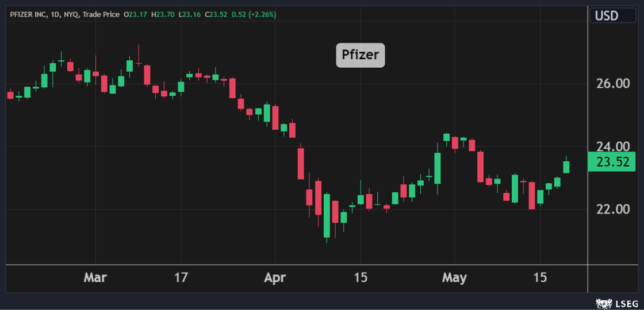Click the 24.00 price axis label

pos(613,146)
